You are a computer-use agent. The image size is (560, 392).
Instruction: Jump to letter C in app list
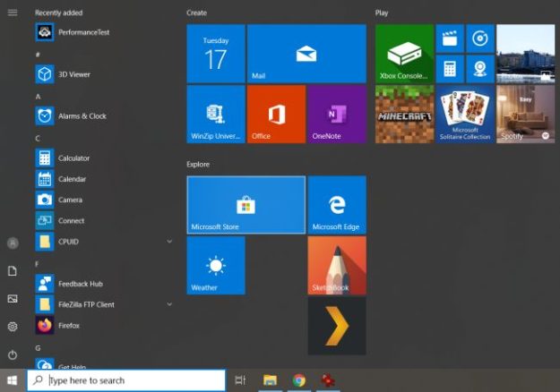tap(38, 139)
